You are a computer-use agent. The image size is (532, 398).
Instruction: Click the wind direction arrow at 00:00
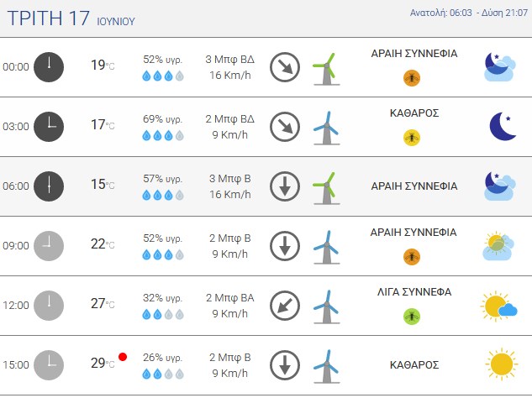pos(285,67)
